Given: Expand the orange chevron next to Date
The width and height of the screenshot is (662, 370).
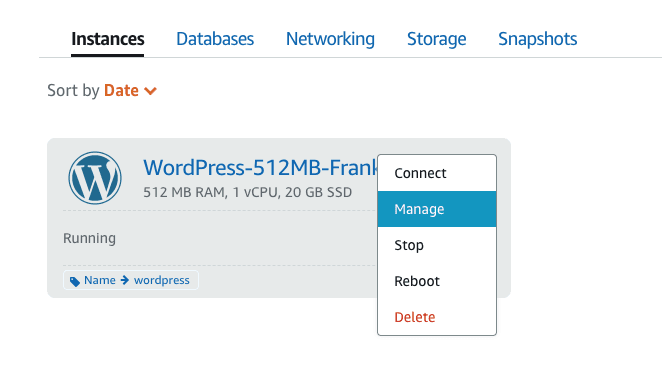Looking at the screenshot, I should (150, 91).
